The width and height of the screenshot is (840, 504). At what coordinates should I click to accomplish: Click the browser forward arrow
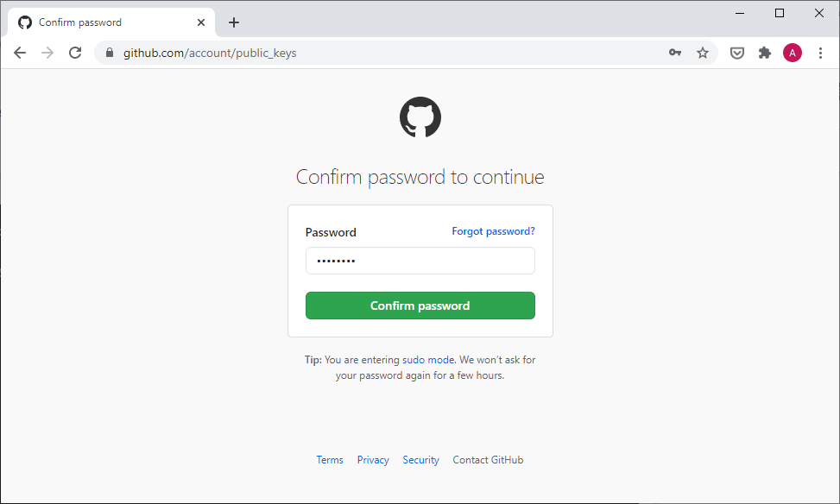47,53
